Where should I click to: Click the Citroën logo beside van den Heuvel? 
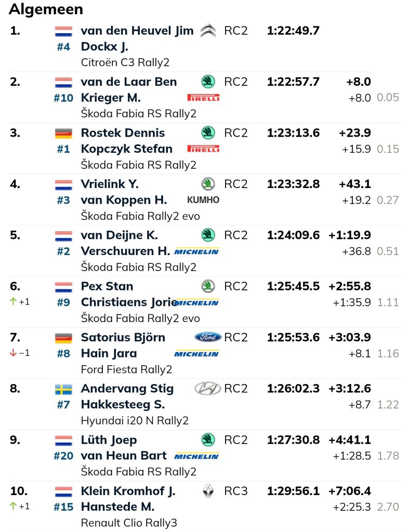208,31
